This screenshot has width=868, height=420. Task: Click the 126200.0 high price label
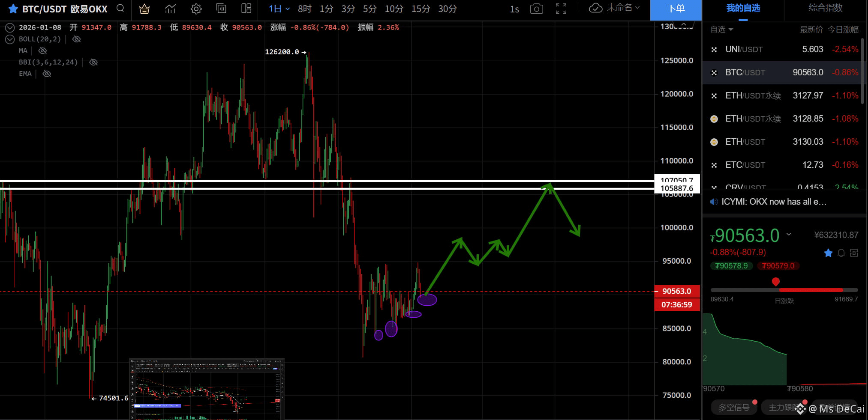tap(282, 52)
